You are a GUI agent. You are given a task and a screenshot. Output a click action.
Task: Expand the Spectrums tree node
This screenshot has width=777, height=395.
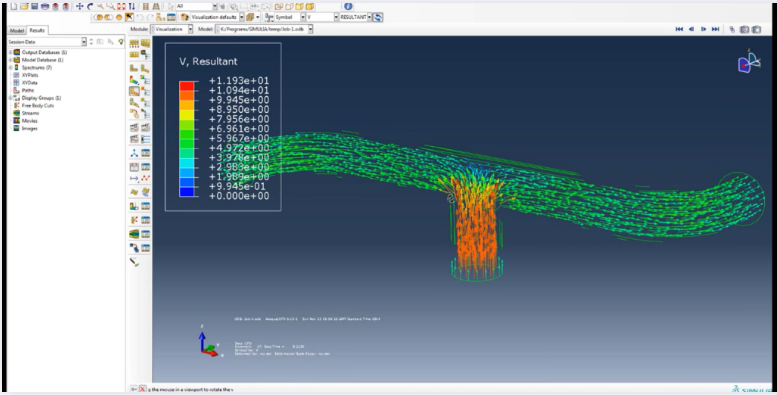[x=10, y=67]
